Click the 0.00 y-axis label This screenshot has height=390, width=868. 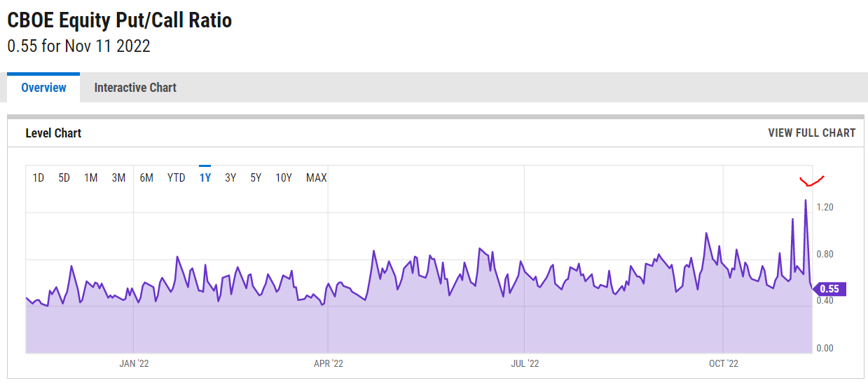(825, 348)
